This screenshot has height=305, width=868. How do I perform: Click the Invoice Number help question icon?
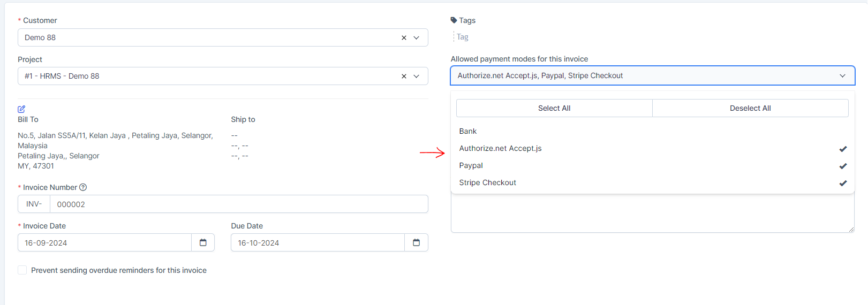[83, 187]
